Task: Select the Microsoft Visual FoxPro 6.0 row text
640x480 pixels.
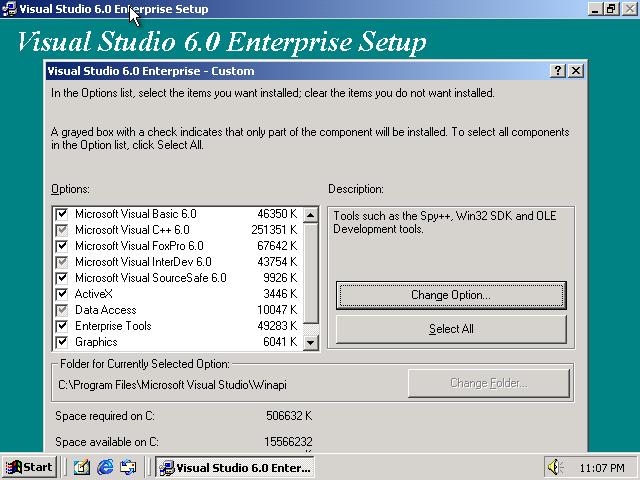Action: click(139, 246)
